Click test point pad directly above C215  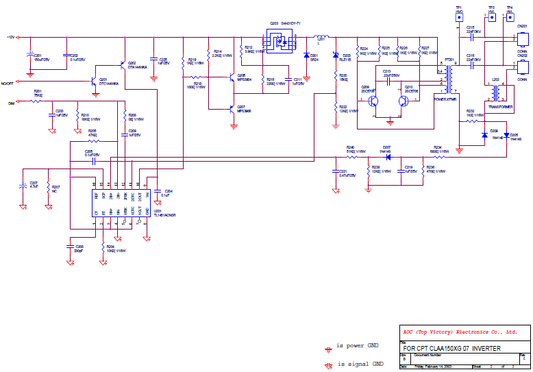pyautogui.click(x=459, y=17)
